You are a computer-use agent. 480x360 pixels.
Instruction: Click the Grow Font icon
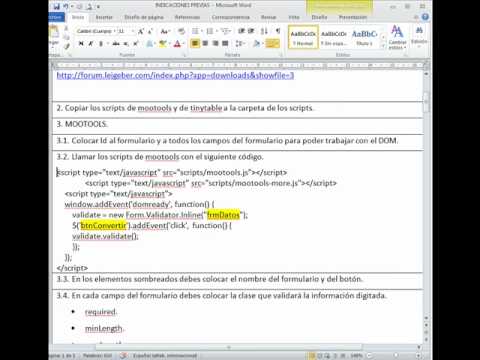click(x=141, y=31)
